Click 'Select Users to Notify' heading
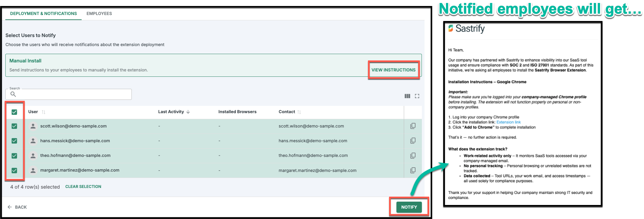 coord(30,35)
